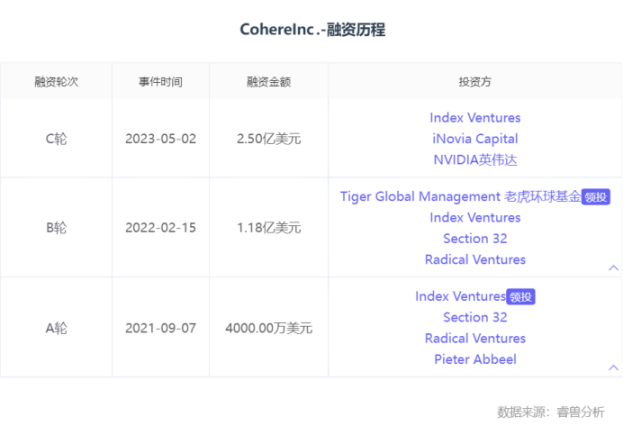Collapse the B轮 investor list chevron
Screen dimensions: 623x444
613,268
